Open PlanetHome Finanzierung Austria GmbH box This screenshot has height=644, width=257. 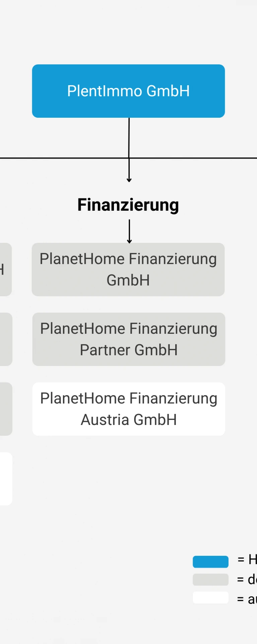pyautogui.click(x=129, y=409)
